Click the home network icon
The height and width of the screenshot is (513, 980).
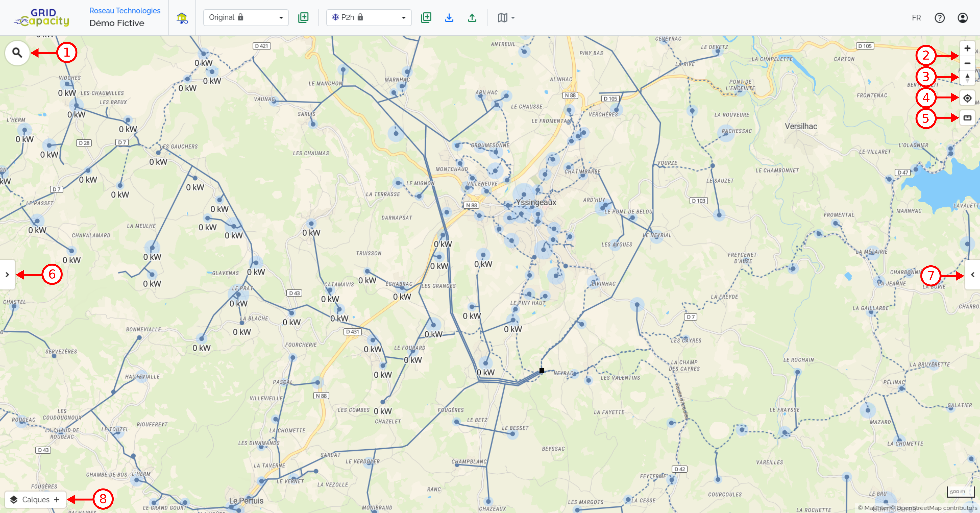click(182, 18)
